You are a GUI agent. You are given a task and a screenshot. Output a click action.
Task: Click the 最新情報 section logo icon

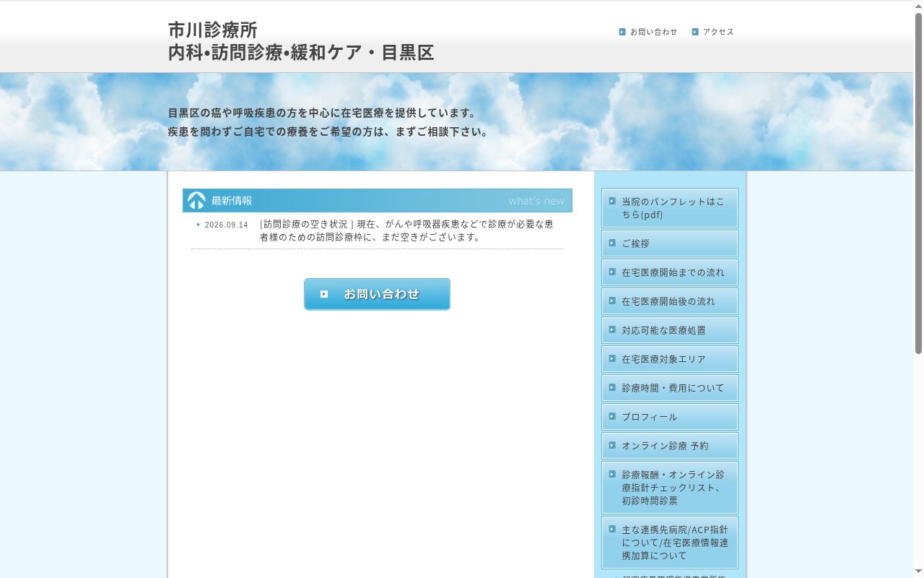tap(196, 201)
